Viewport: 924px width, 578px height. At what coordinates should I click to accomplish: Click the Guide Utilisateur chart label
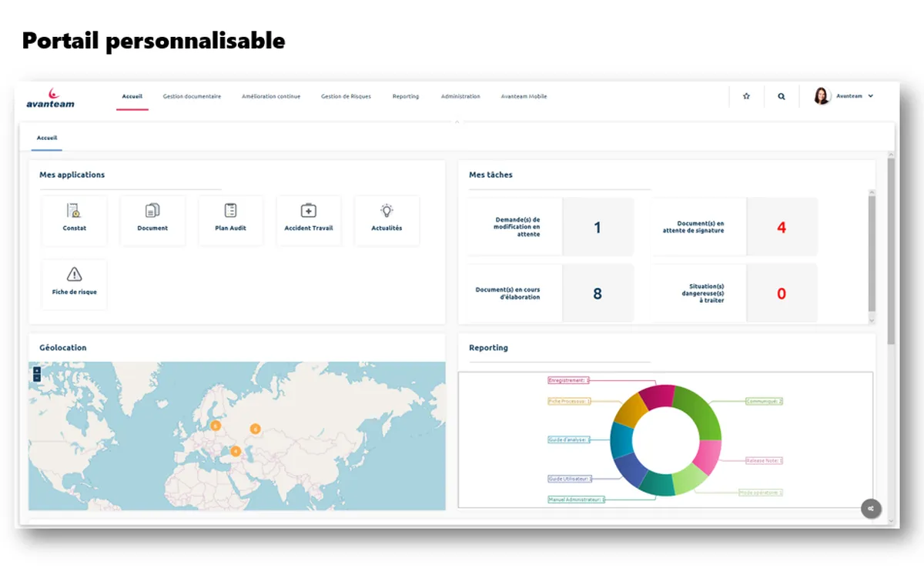[x=570, y=478]
